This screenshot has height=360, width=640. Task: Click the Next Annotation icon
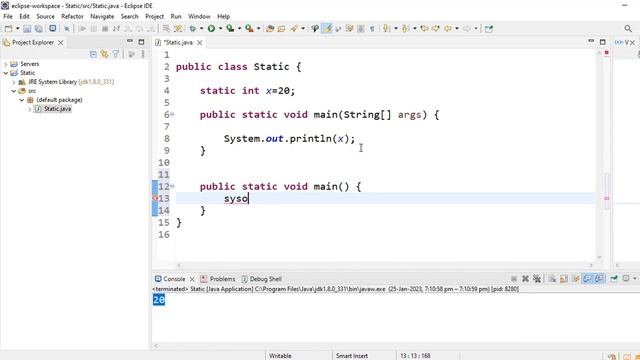pyautogui.click(x=386, y=29)
